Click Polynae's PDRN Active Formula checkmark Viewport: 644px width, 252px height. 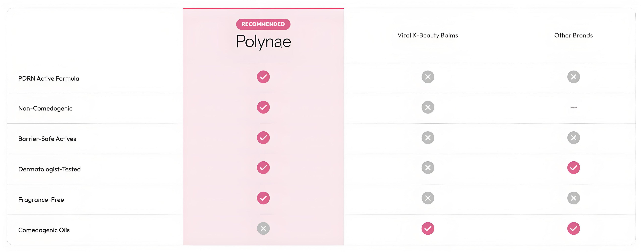(x=263, y=77)
